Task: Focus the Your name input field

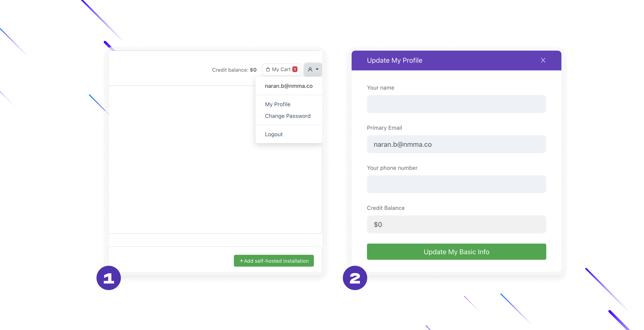Action: pos(456,104)
